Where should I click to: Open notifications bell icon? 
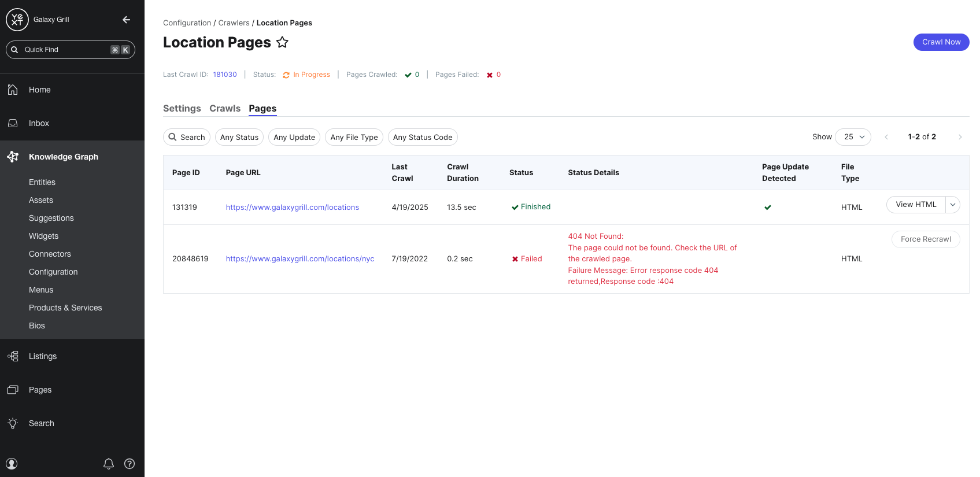click(x=109, y=464)
